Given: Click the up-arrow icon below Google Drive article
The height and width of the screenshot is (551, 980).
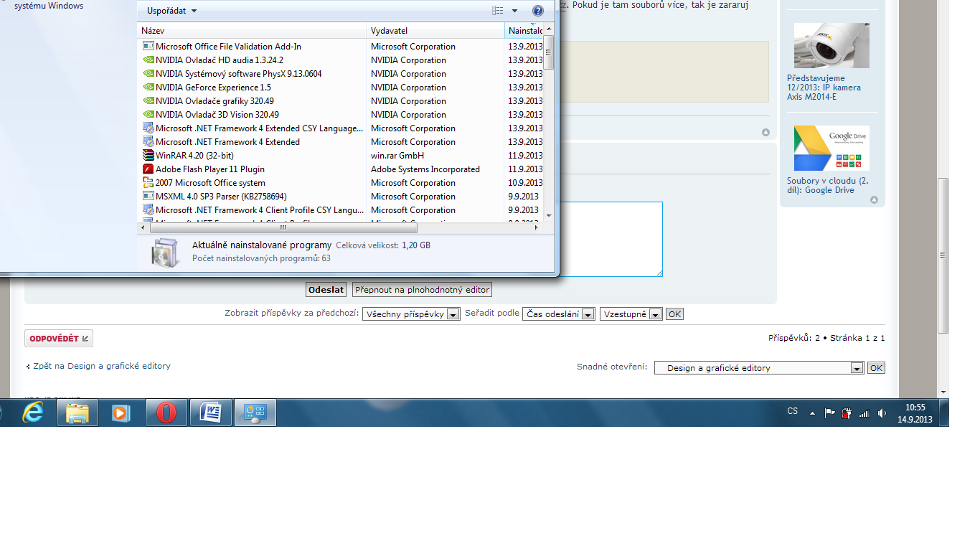Looking at the screenshot, I should click(874, 200).
